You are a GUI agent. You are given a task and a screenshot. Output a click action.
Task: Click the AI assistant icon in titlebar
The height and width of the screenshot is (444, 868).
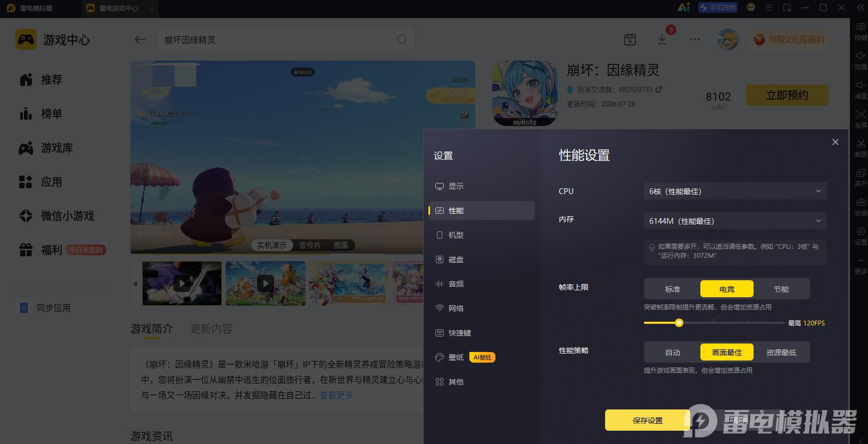[x=684, y=7]
